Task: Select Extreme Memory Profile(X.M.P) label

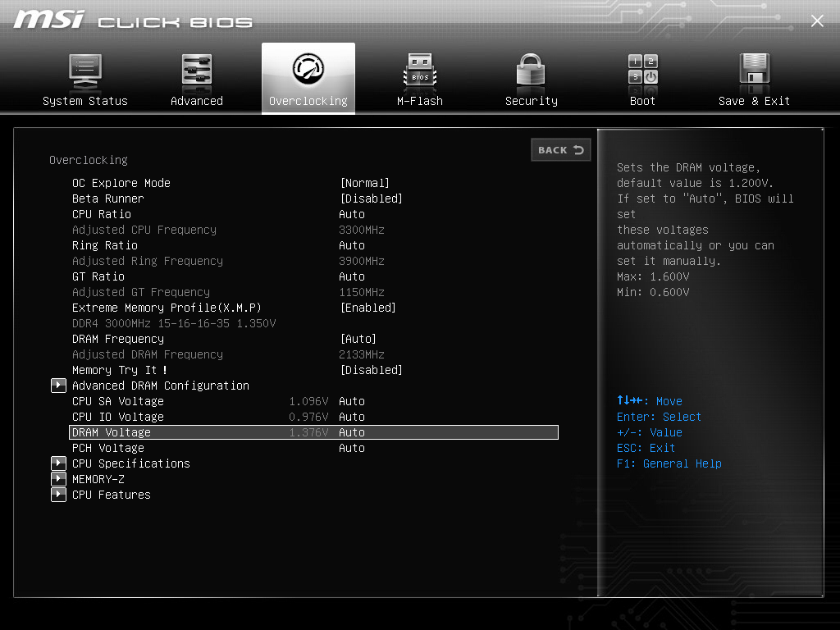Action: click(167, 308)
